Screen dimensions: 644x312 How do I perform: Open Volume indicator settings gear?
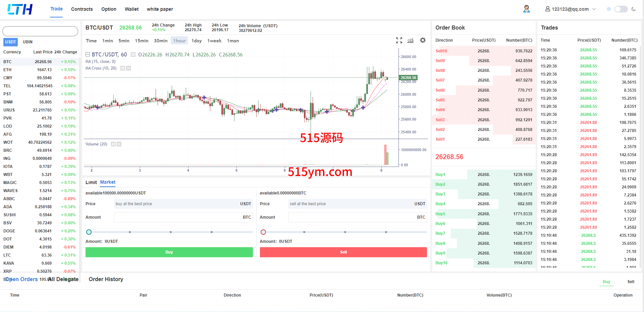coord(113,144)
